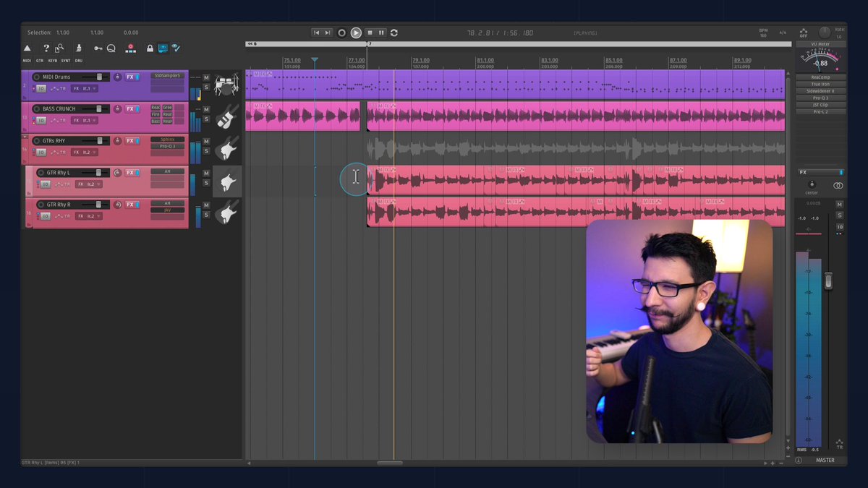Screen dimensions: 868x488
Task: Click the transport record button
Action: [342, 33]
